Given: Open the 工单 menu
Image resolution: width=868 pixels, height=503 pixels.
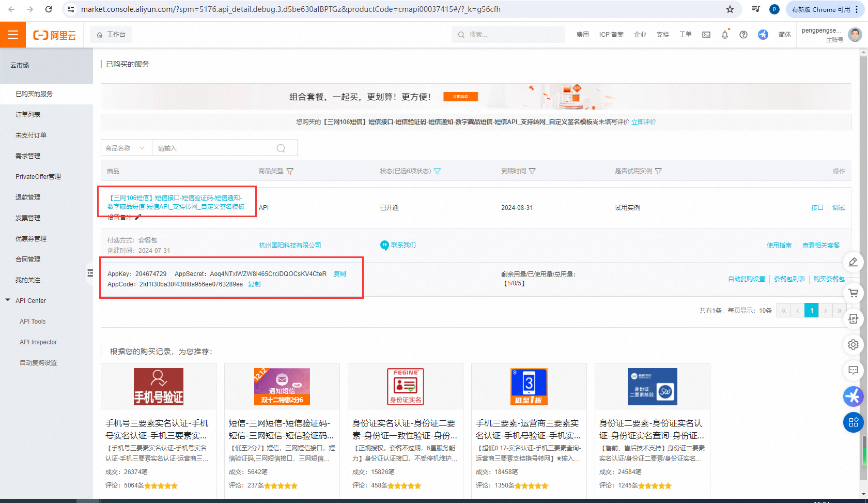Looking at the screenshot, I should click(686, 35).
